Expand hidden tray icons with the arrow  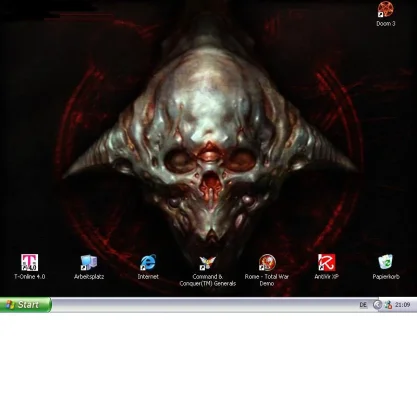coord(377,305)
